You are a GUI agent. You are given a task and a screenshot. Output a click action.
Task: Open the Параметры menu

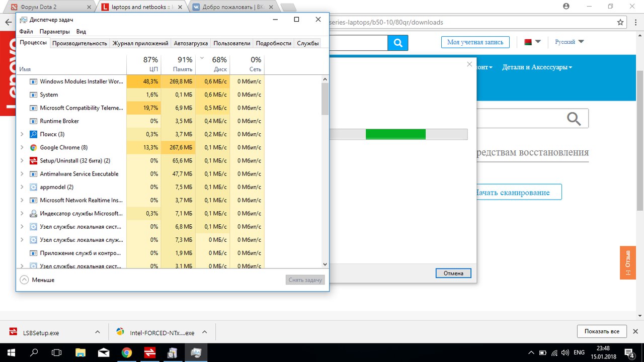pos(54,32)
